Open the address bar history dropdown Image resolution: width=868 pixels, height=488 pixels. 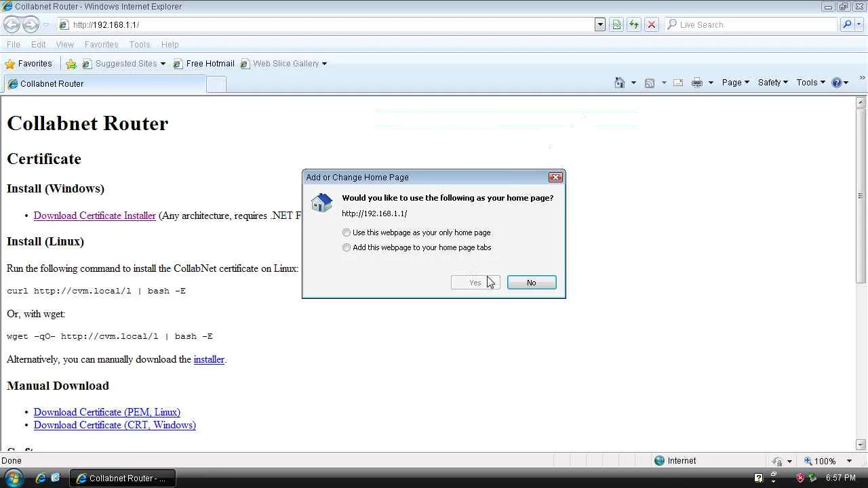coord(600,24)
